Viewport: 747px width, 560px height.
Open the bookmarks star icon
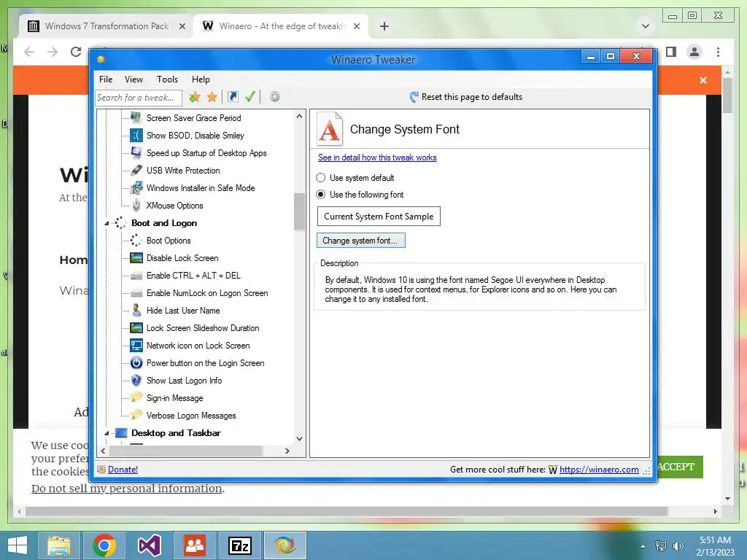tap(212, 97)
